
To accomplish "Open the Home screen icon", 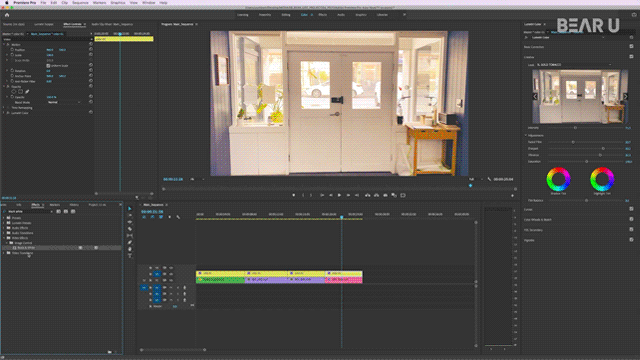I will click(x=7, y=15).
